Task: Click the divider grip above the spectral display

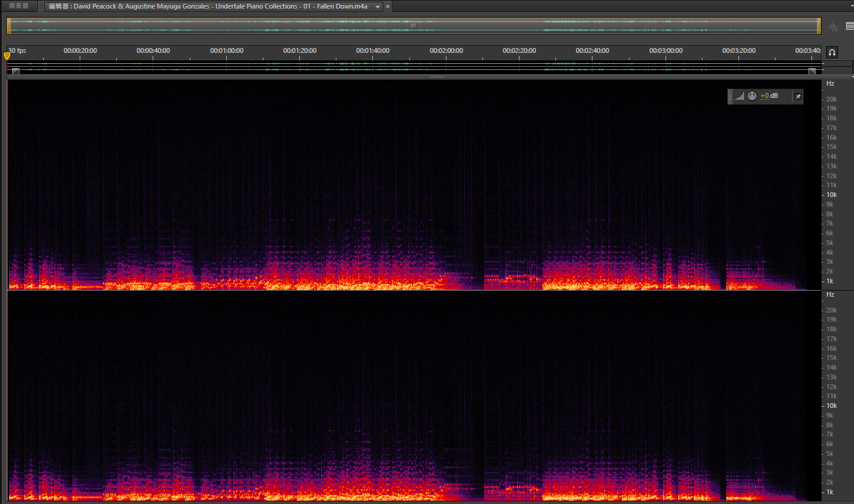Action: coord(436,77)
